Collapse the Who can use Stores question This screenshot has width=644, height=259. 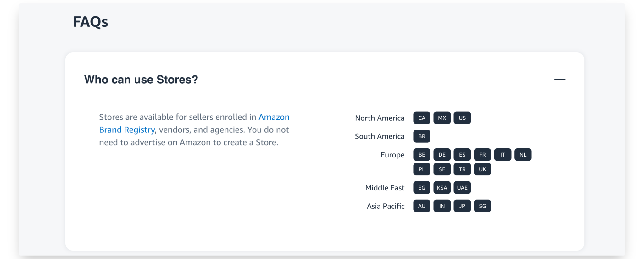(560, 80)
